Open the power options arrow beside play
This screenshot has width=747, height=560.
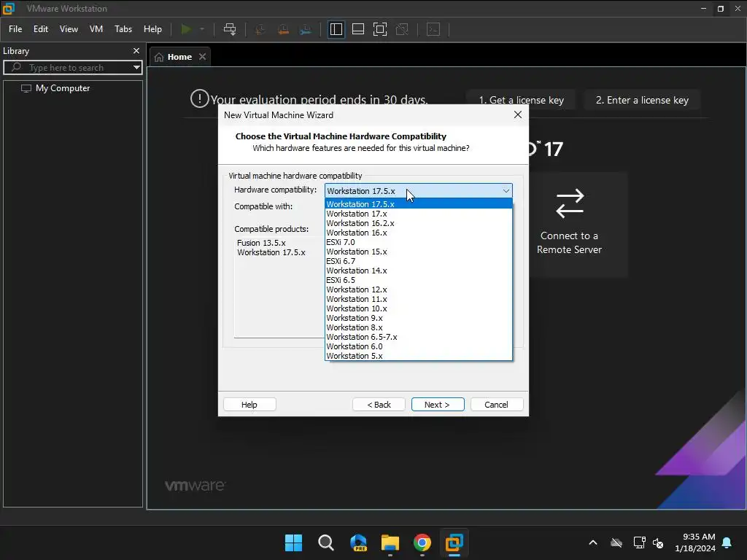coord(202,29)
